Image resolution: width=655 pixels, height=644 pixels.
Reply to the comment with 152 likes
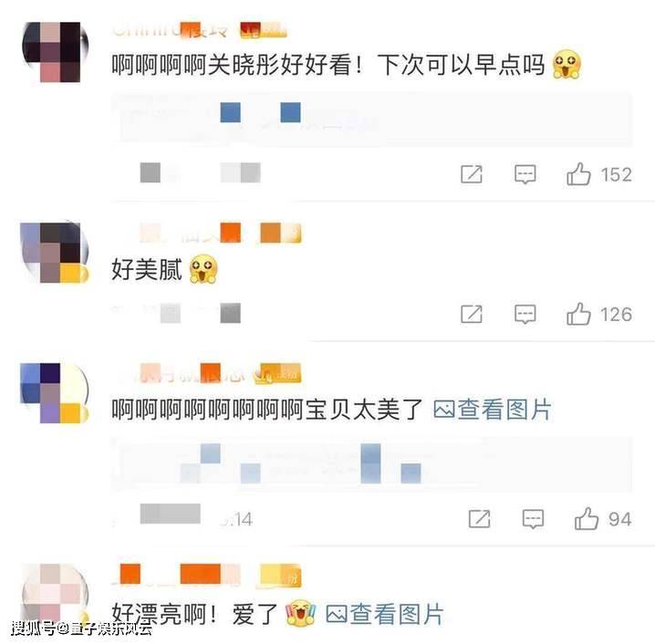[x=525, y=174]
